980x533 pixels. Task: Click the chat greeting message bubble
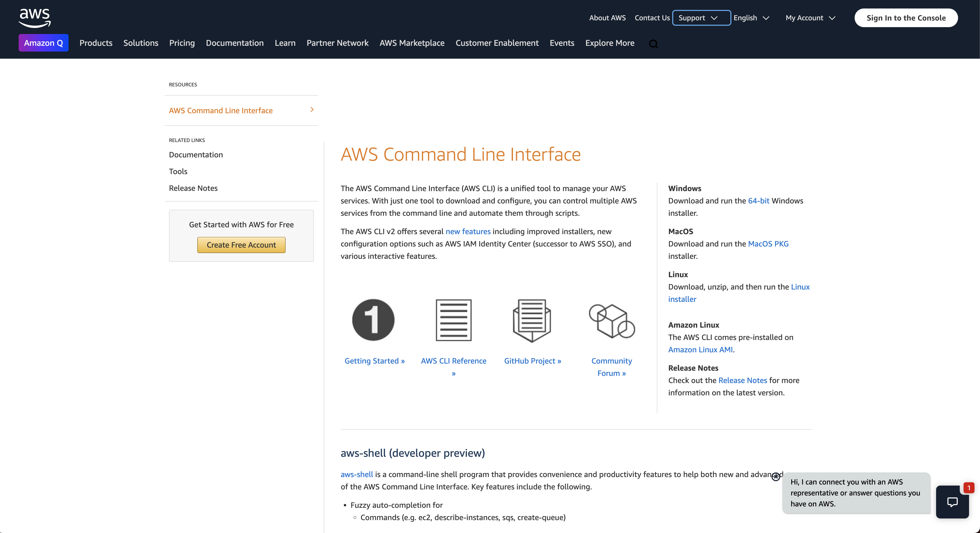coord(856,493)
